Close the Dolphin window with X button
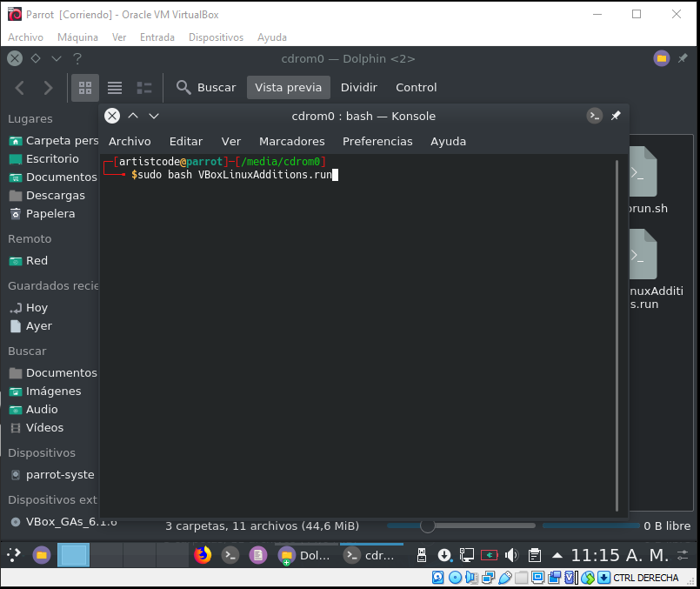This screenshot has width=700, height=589. tap(15, 58)
